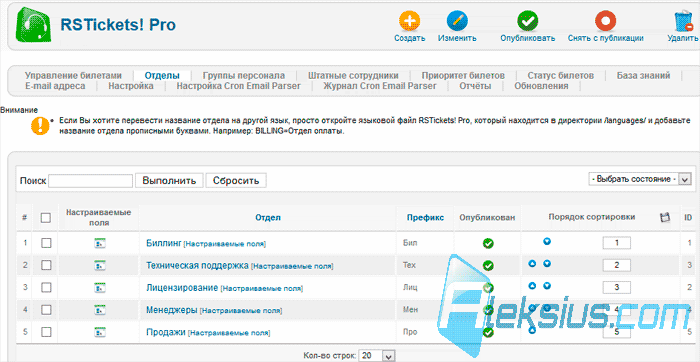Click the Изменить (Edit) pencil icon
Image resolution: width=700 pixels, height=362 pixels.
[x=457, y=21]
